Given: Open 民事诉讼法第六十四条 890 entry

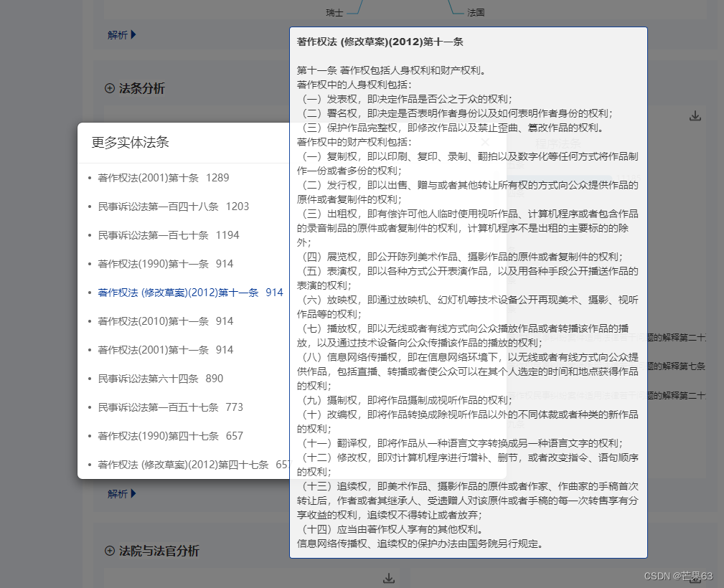Looking at the screenshot, I should (160, 379).
